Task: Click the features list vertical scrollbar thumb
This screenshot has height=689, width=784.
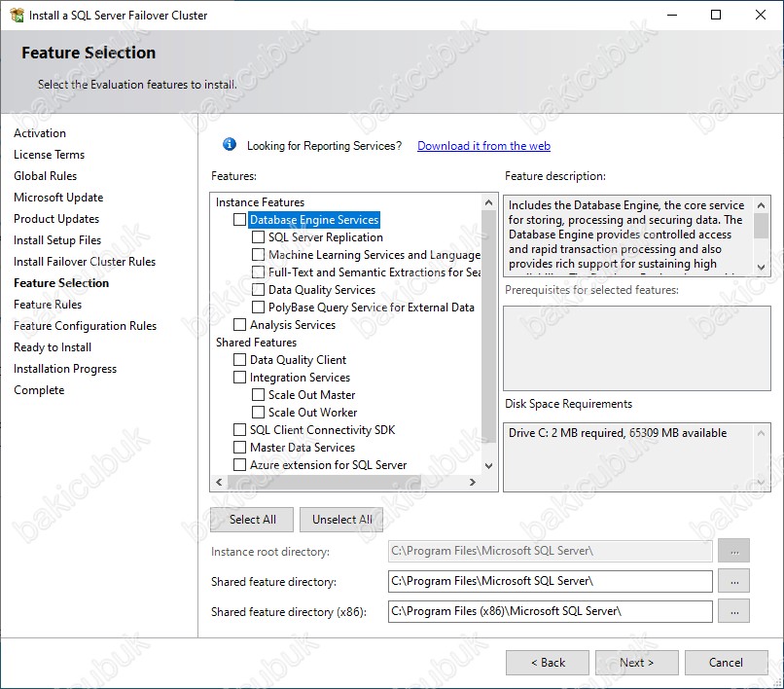Action: [488, 326]
